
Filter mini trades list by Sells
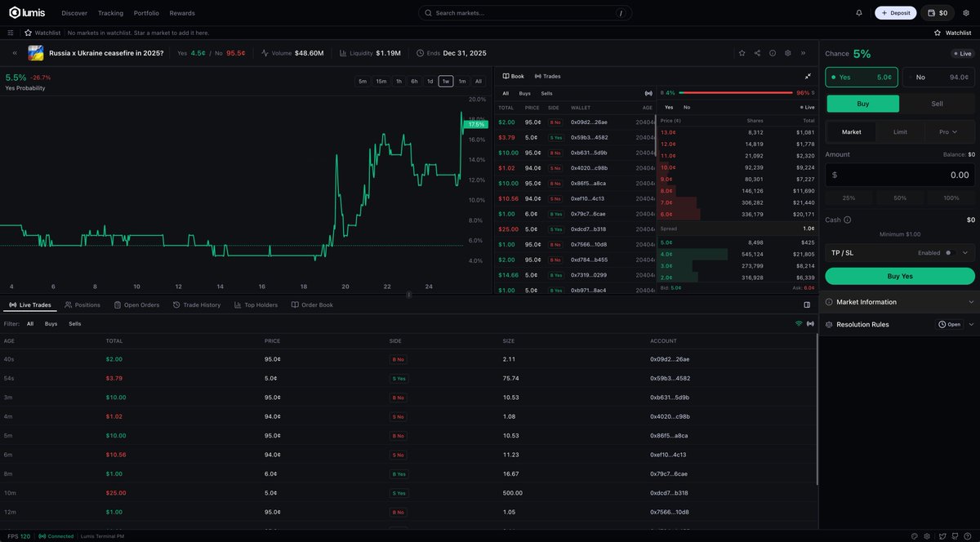(x=546, y=94)
